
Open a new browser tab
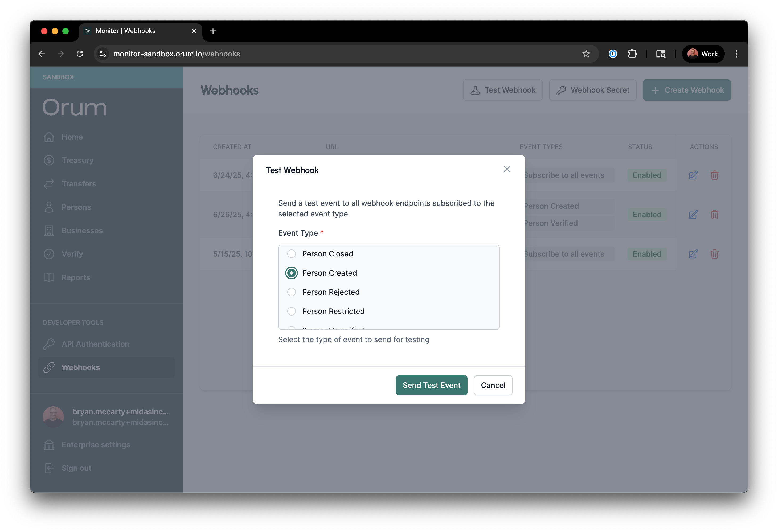[213, 31]
